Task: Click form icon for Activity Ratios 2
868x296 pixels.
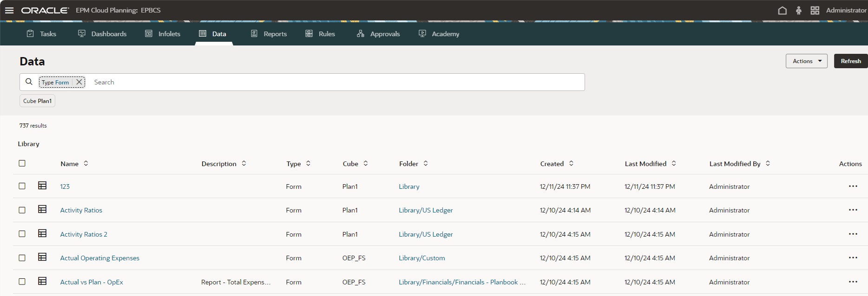Action: click(42, 233)
